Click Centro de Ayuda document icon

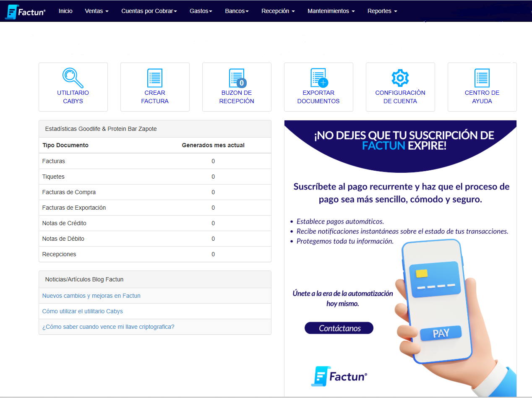(x=482, y=78)
